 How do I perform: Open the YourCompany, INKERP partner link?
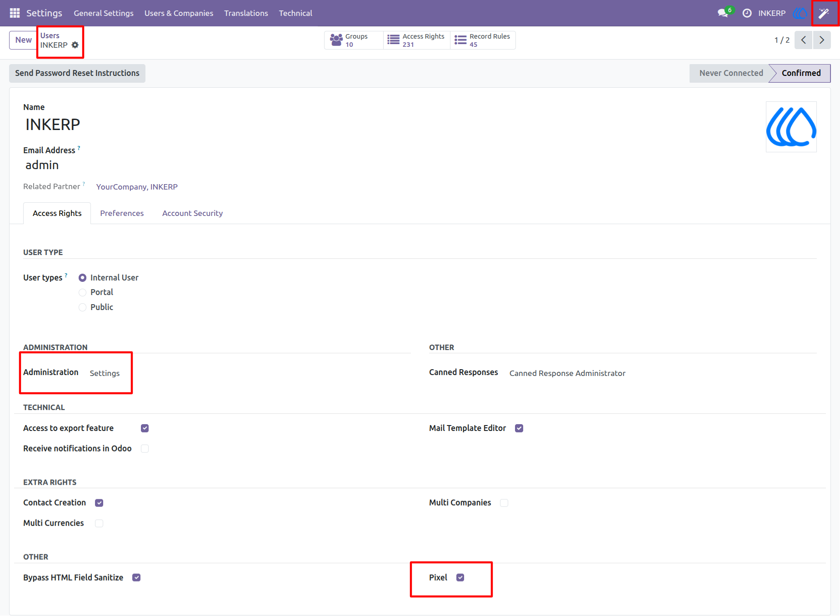tap(137, 187)
